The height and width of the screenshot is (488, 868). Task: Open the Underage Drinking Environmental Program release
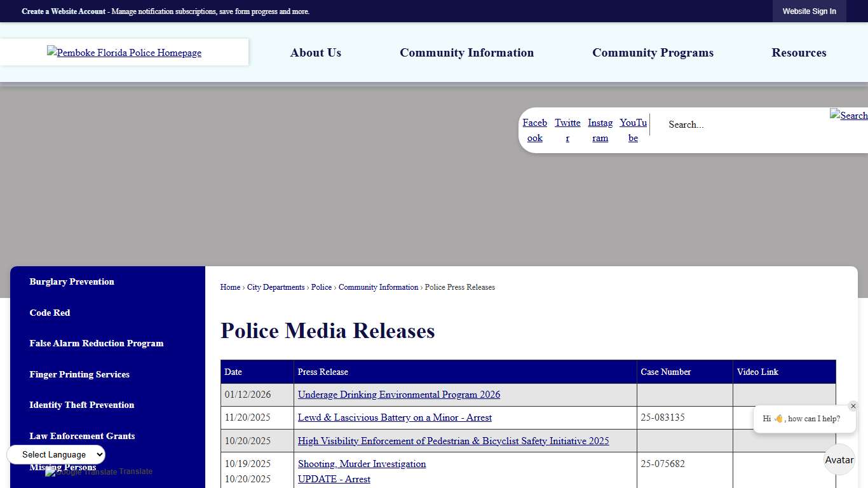pos(398,395)
